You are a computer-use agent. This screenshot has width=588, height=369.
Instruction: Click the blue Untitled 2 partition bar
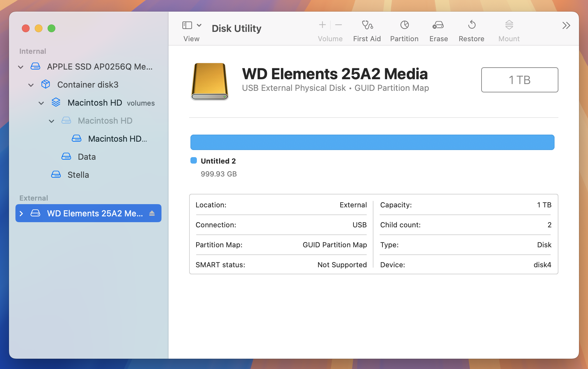pyautogui.click(x=372, y=142)
